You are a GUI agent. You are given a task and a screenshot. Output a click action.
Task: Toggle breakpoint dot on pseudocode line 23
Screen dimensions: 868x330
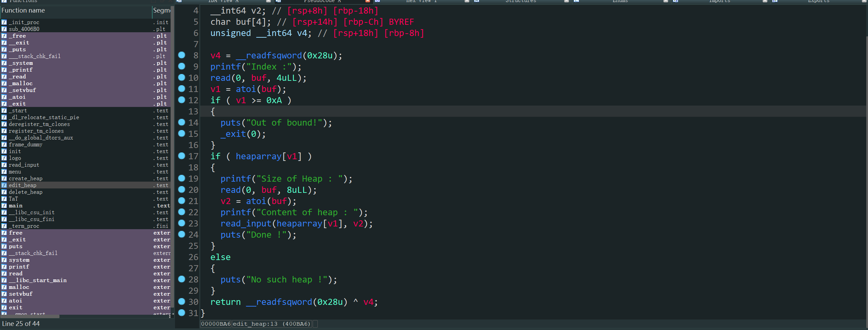pyautogui.click(x=182, y=223)
